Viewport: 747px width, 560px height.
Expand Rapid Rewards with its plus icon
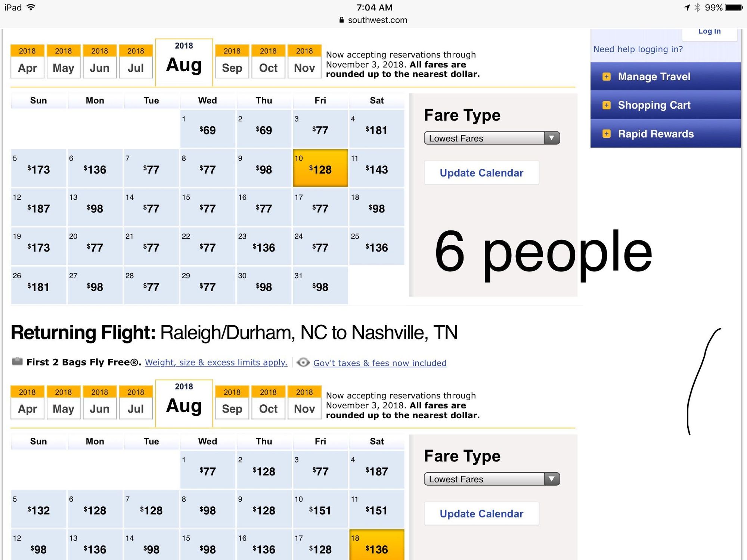[607, 134]
